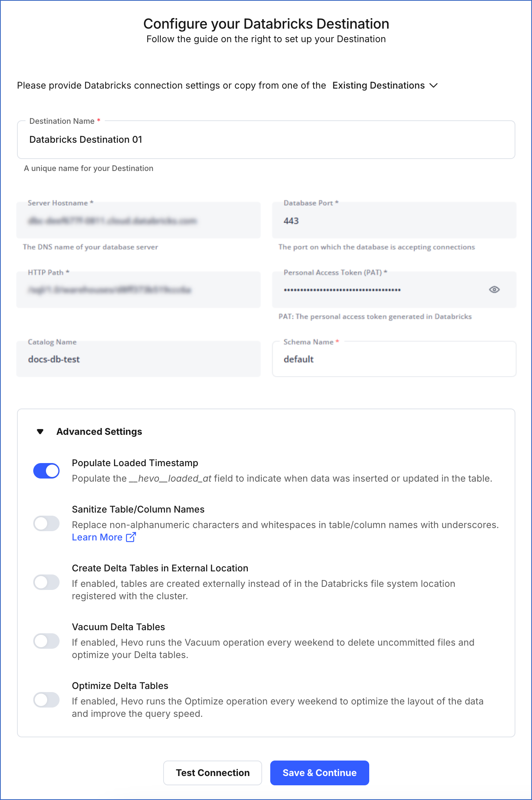The height and width of the screenshot is (800, 532).
Task: Select the Server Hostname input
Action: click(138, 221)
